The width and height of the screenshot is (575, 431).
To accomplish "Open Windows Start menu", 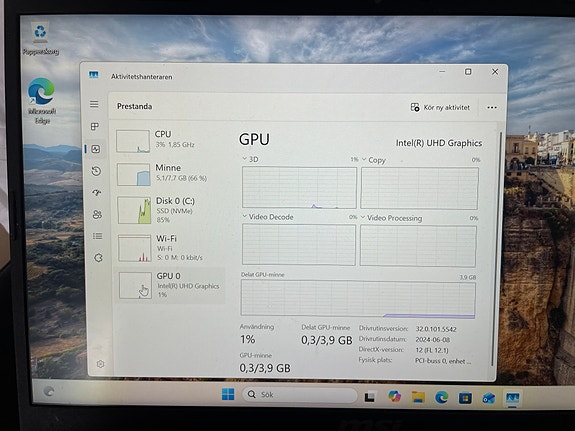I will [228, 394].
